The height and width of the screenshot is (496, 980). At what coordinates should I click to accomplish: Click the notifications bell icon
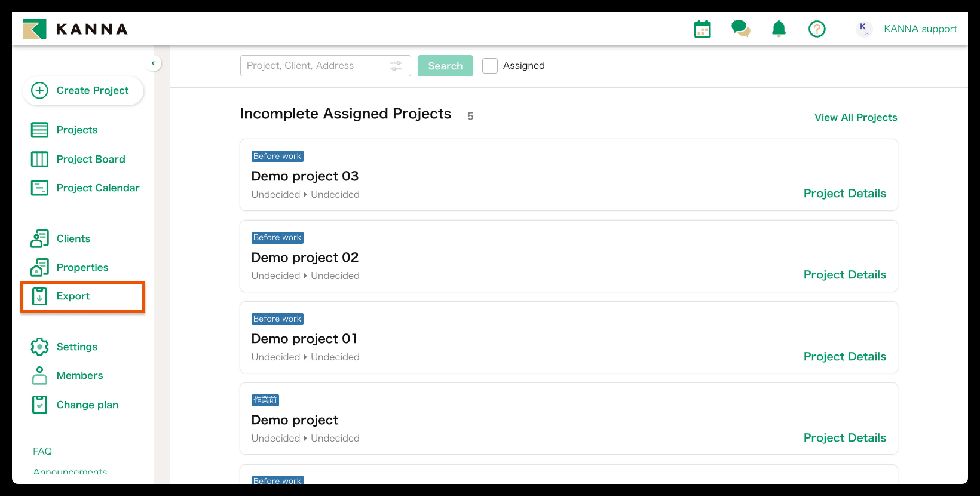[x=778, y=29]
